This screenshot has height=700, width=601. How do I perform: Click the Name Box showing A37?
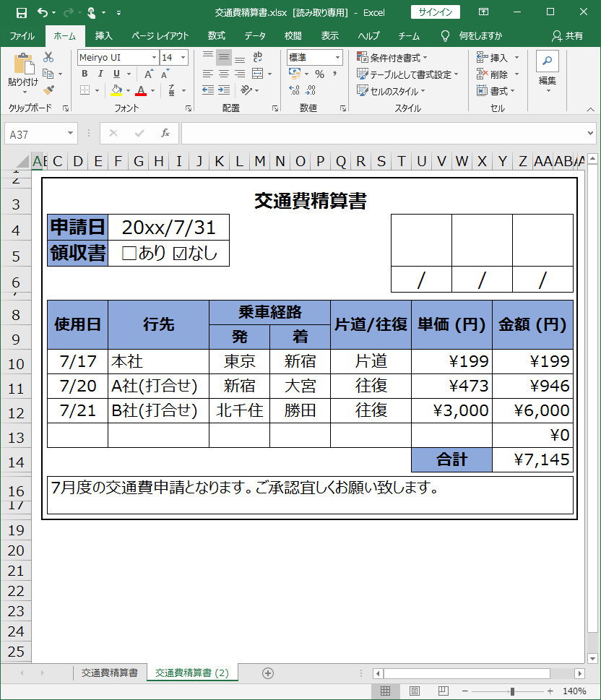point(36,134)
